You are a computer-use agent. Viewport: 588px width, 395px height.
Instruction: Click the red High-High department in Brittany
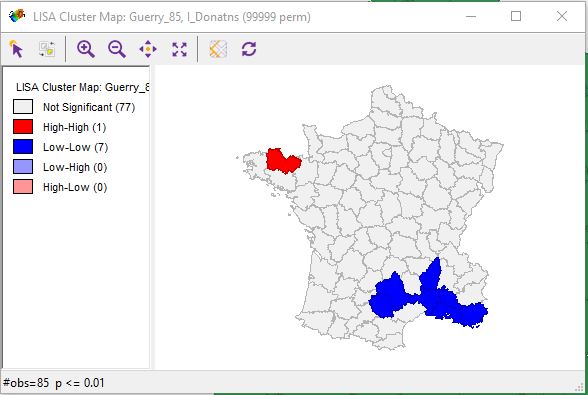coord(283,161)
